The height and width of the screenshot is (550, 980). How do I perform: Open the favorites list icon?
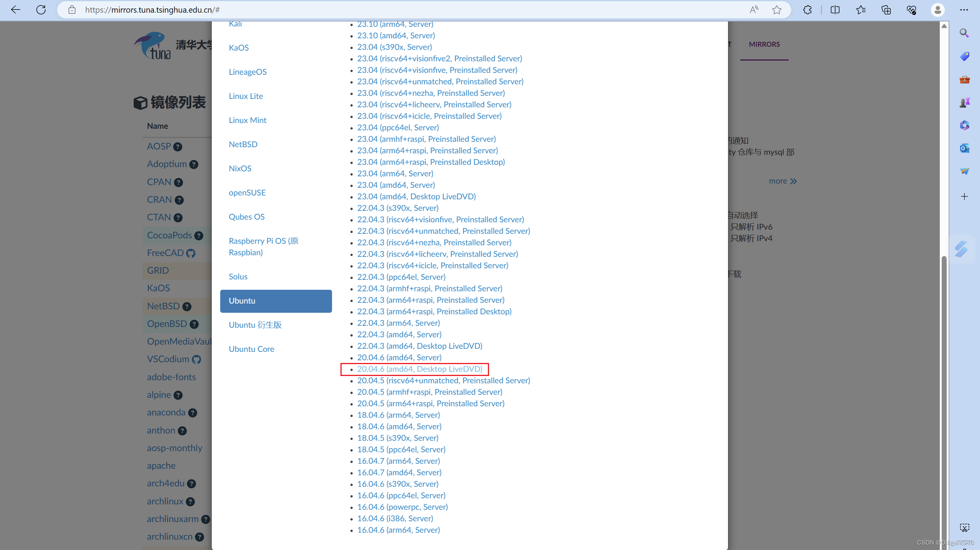pos(861,10)
